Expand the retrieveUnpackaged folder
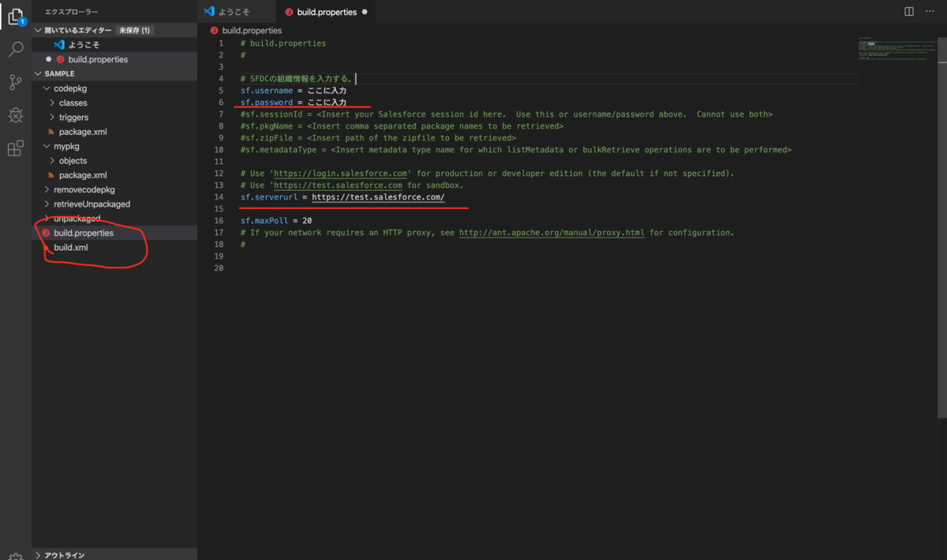Screen dimensions: 947x560 click(46, 204)
